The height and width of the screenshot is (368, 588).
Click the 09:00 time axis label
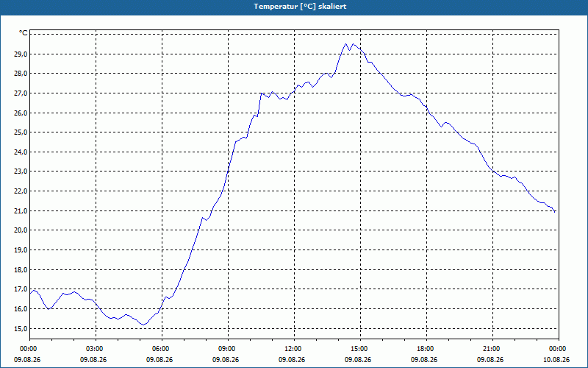point(228,349)
